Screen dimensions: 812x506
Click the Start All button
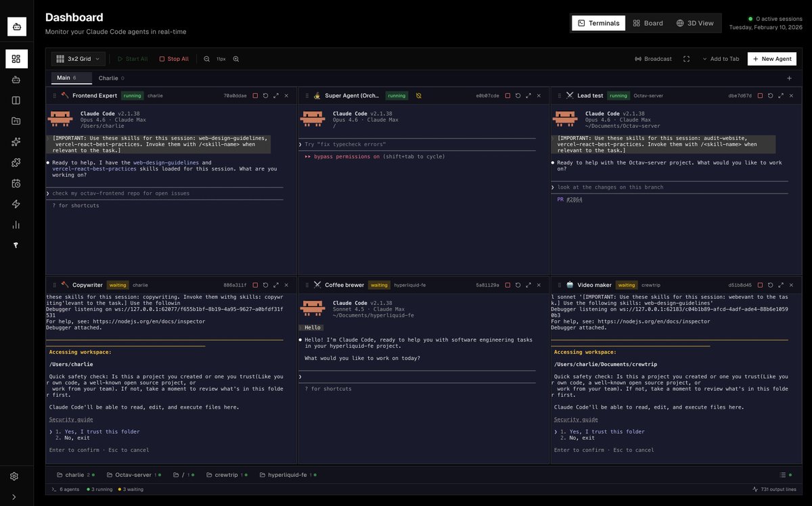click(x=132, y=59)
